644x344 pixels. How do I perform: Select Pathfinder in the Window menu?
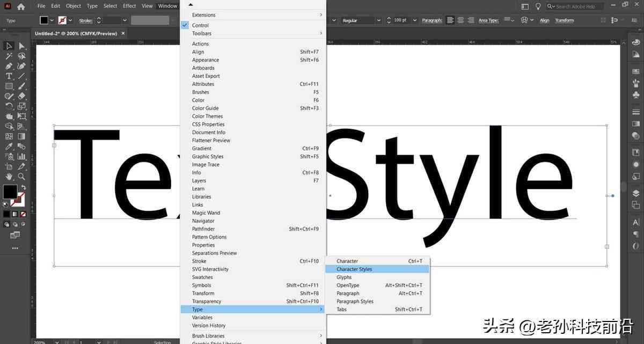tap(203, 229)
